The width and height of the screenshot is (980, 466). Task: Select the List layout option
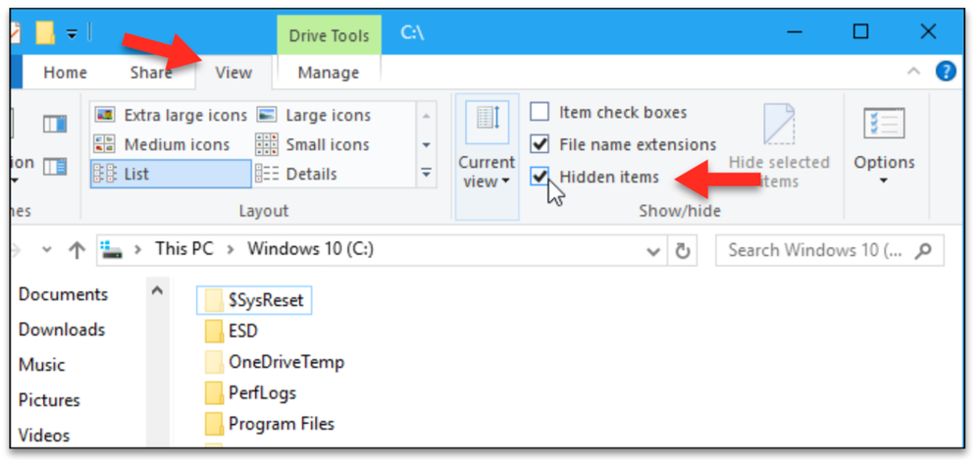pyautogui.click(x=171, y=174)
